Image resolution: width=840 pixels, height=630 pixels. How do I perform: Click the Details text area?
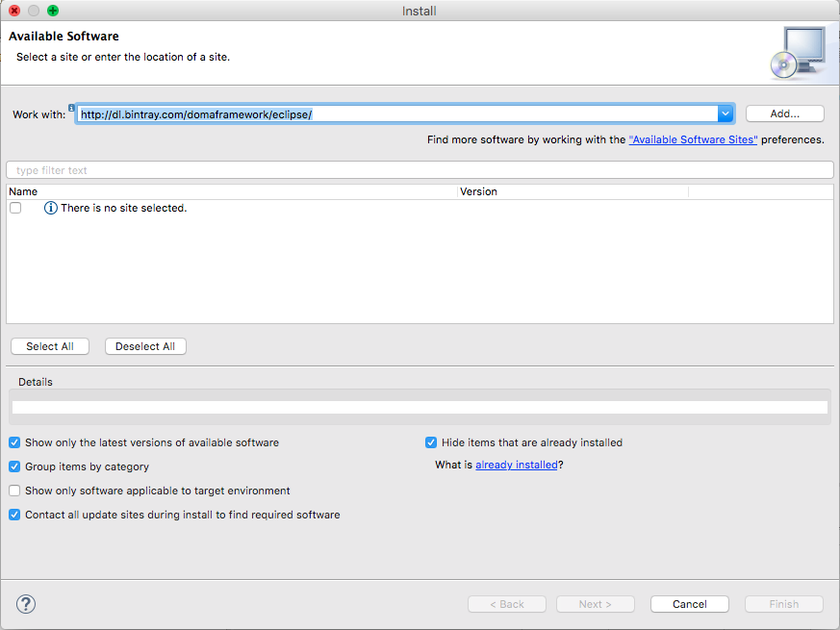(x=420, y=407)
